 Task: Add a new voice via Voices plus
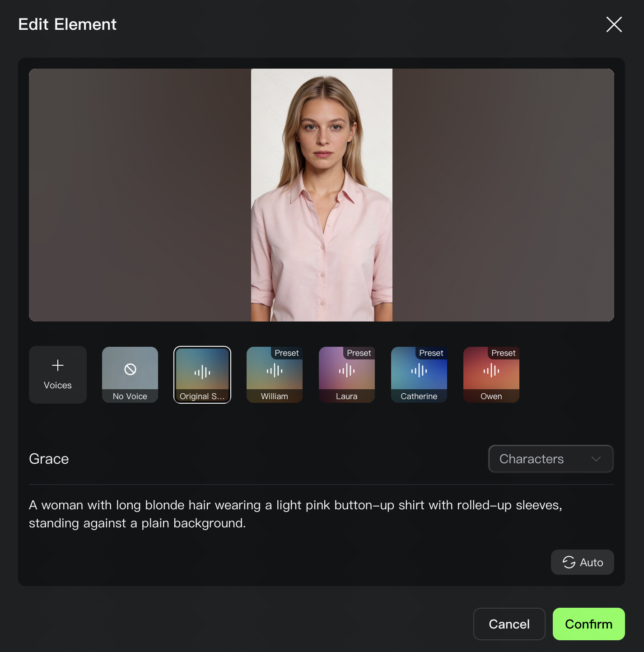58,365
